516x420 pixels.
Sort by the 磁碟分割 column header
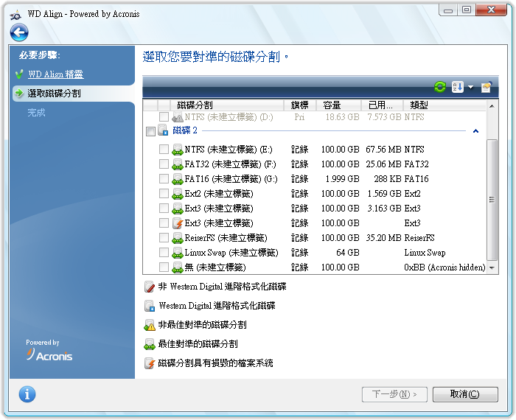point(227,105)
